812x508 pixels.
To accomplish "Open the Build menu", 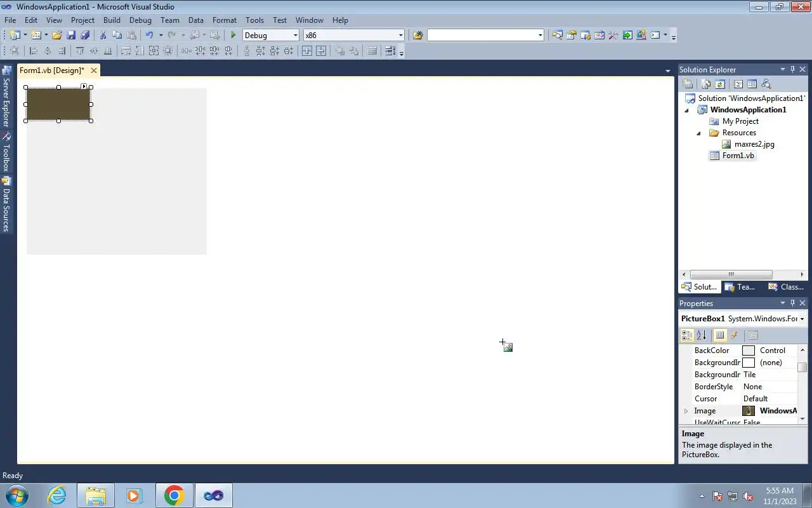I will [x=112, y=20].
